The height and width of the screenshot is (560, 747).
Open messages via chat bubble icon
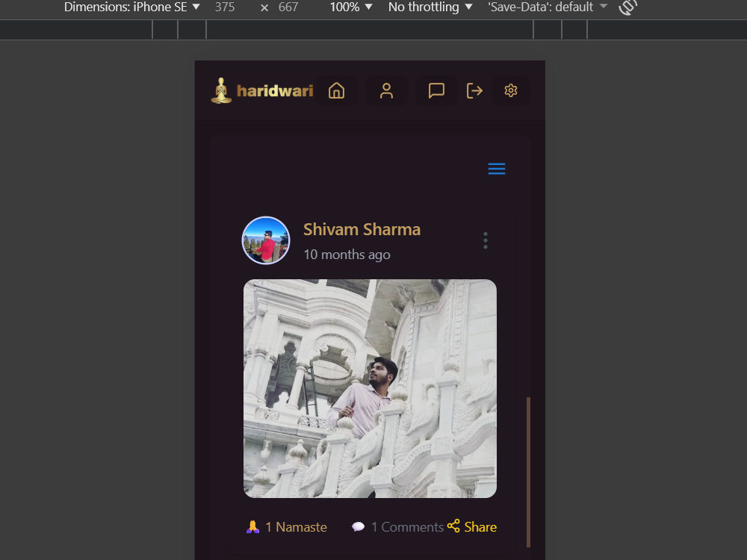(436, 90)
